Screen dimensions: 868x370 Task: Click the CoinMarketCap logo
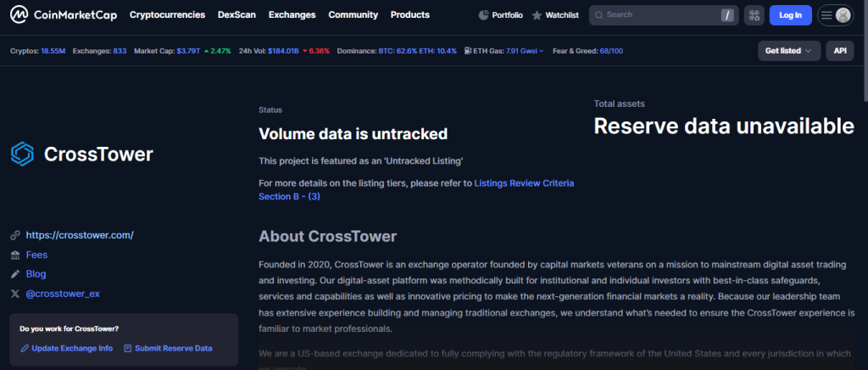point(63,15)
